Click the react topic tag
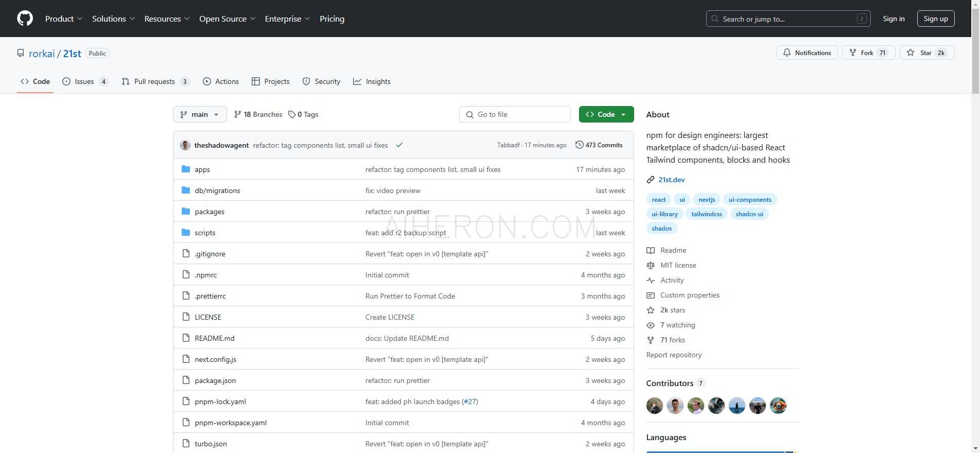Image resolution: width=980 pixels, height=453 pixels. (659, 200)
